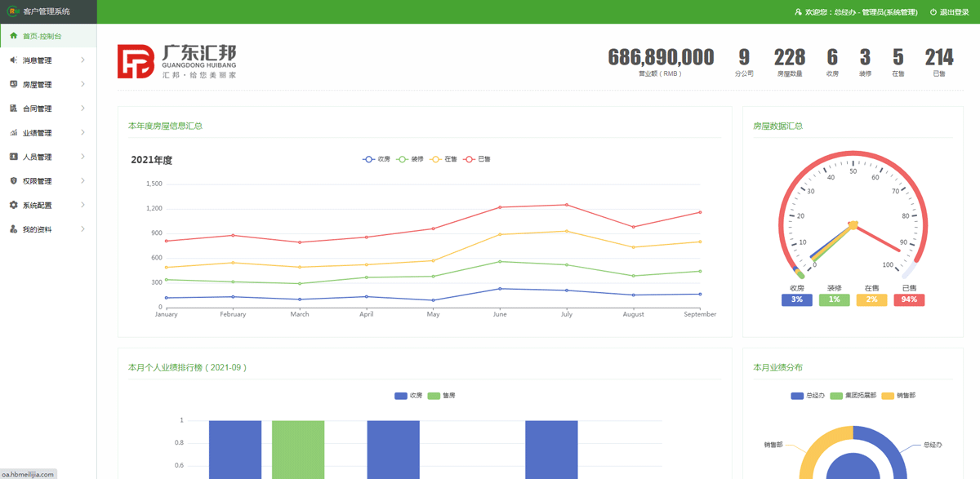The image size is (980, 479).
Task: Click the power icon beside 退出登录
Action: [x=933, y=12]
